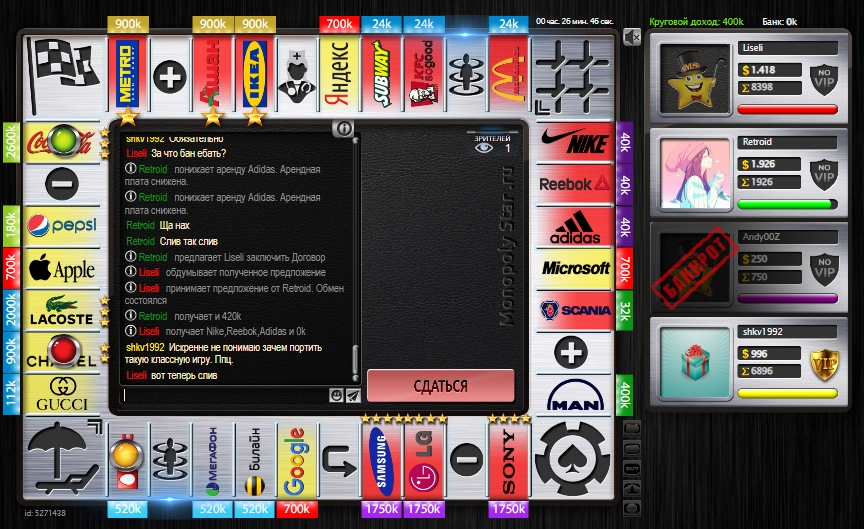Select the Nike property tile
The height and width of the screenshot is (529, 864).
(x=575, y=143)
